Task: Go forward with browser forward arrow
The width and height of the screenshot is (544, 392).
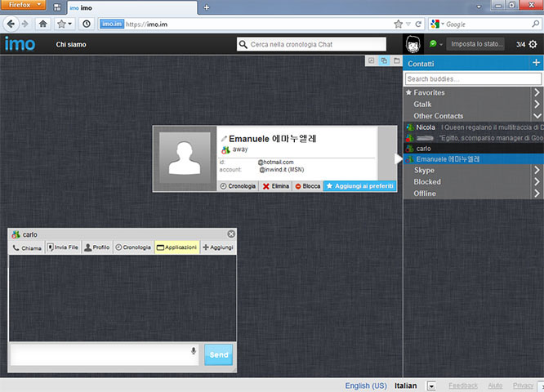Action: (25, 24)
